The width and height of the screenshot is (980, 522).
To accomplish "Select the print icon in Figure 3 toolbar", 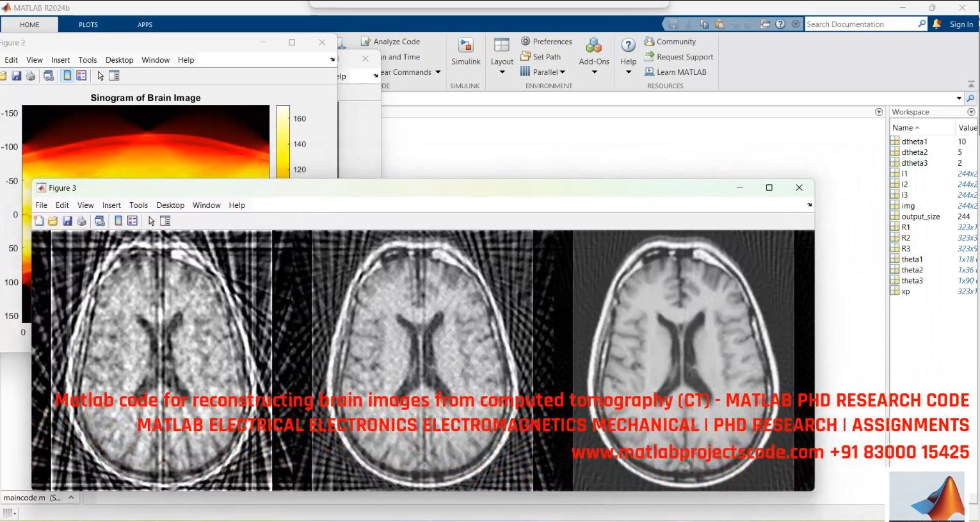I will coord(81,221).
